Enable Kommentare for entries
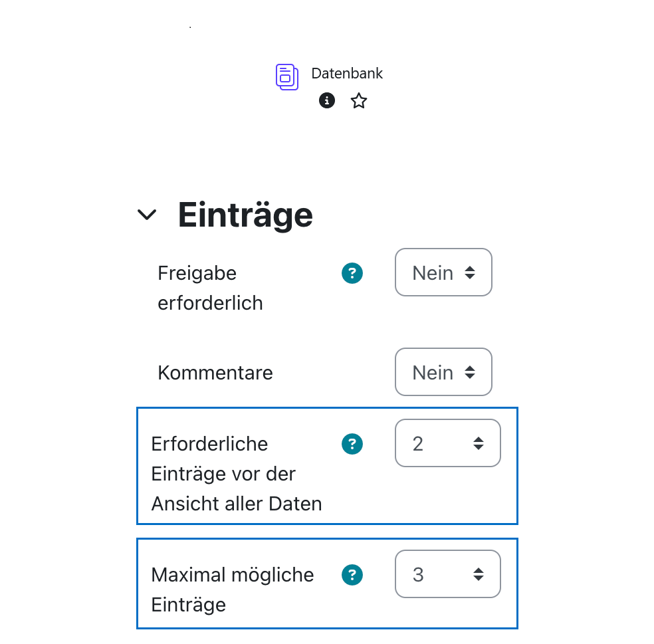Viewport: 654px width, 644px height. (443, 372)
